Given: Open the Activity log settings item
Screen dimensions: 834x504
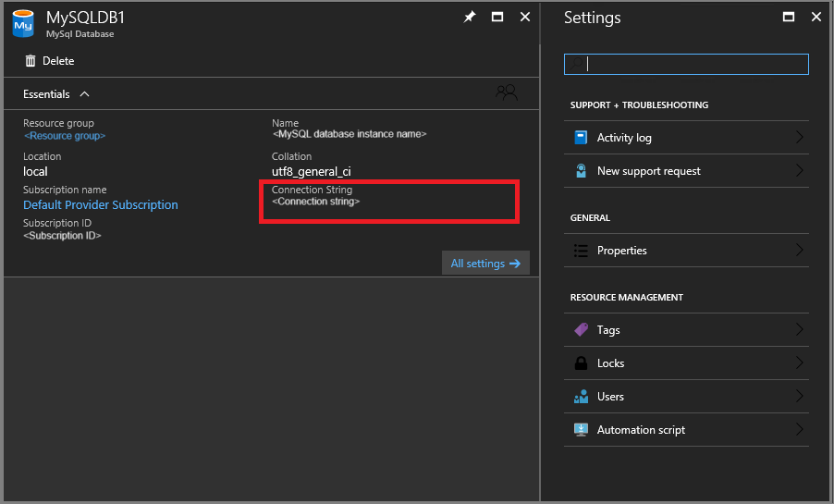Looking at the screenshot, I should tap(624, 138).
